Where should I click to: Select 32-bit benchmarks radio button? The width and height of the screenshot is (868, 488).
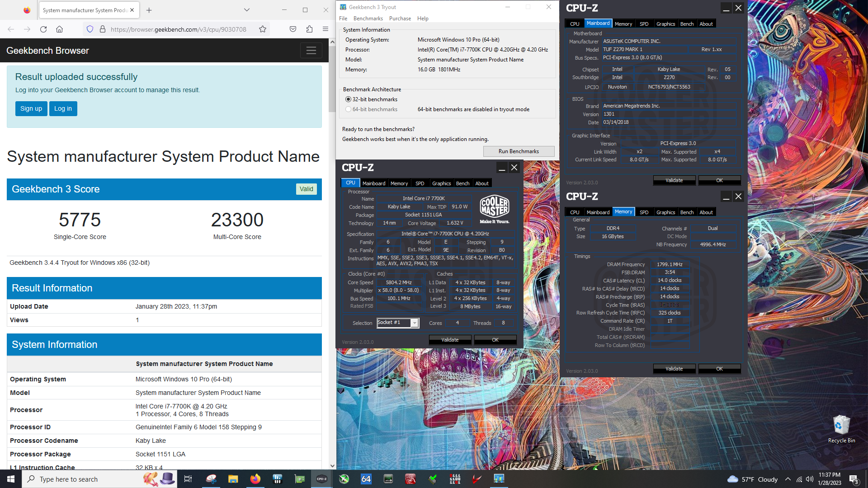(348, 99)
